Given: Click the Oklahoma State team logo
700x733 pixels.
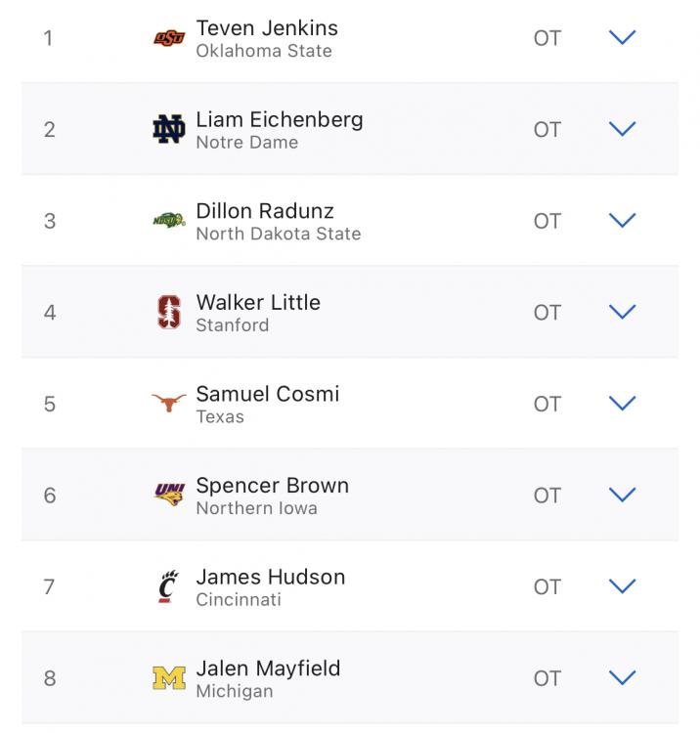Looking at the screenshot, I should coord(169,39).
